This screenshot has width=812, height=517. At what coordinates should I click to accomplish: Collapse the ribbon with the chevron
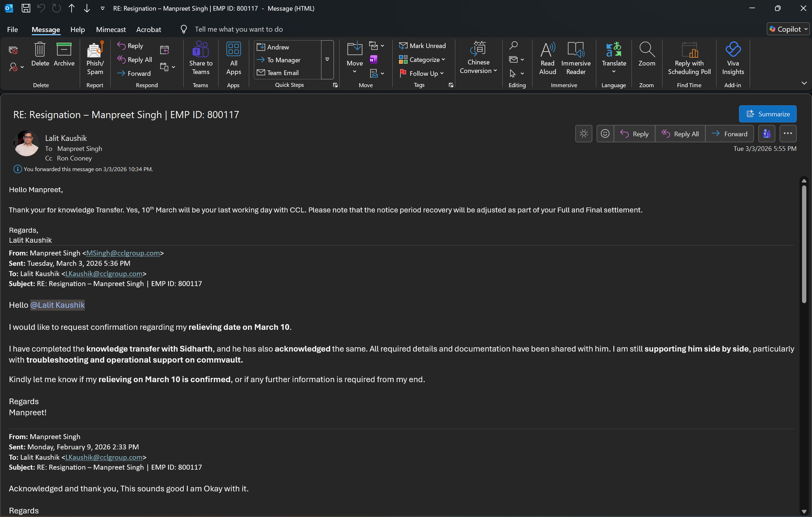pyautogui.click(x=804, y=83)
